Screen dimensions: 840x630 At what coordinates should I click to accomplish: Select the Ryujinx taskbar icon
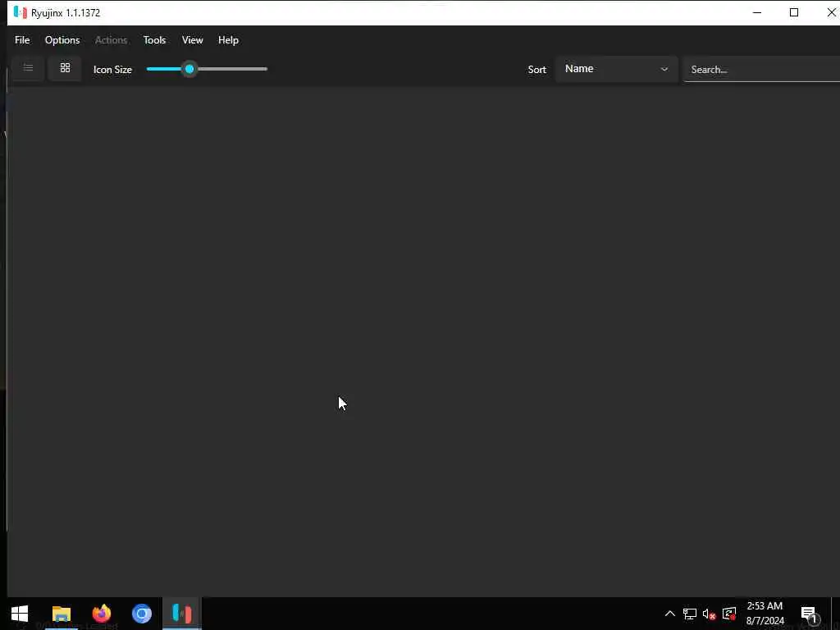(x=181, y=614)
